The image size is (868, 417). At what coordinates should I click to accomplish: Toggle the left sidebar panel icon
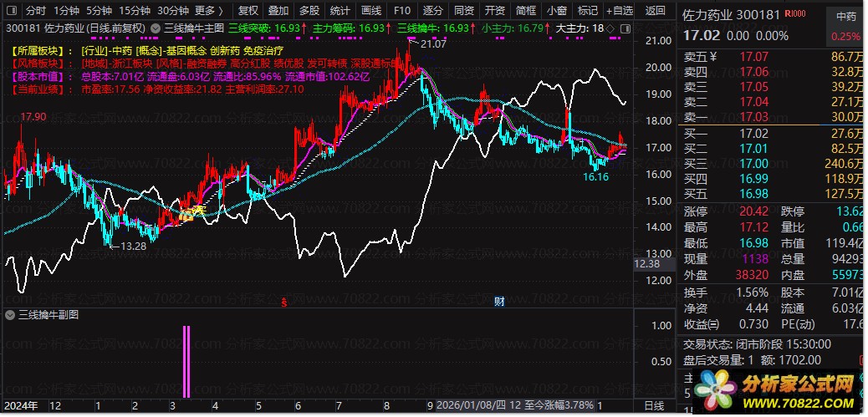pyautogui.click(x=13, y=11)
